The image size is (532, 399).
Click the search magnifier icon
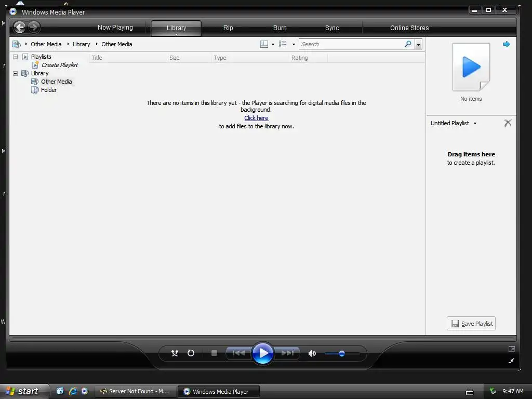tap(408, 44)
